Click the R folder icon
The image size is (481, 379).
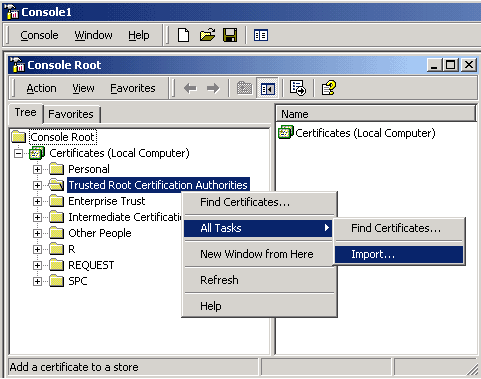click(x=56, y=249)
